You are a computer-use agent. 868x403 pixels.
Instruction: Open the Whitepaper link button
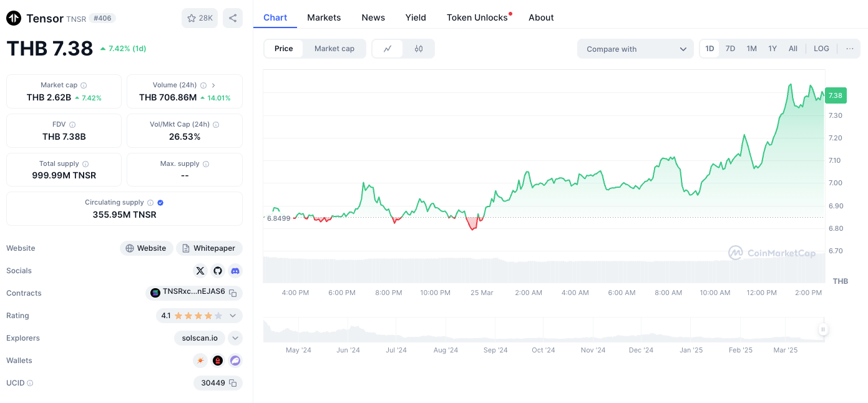[209, 248]
